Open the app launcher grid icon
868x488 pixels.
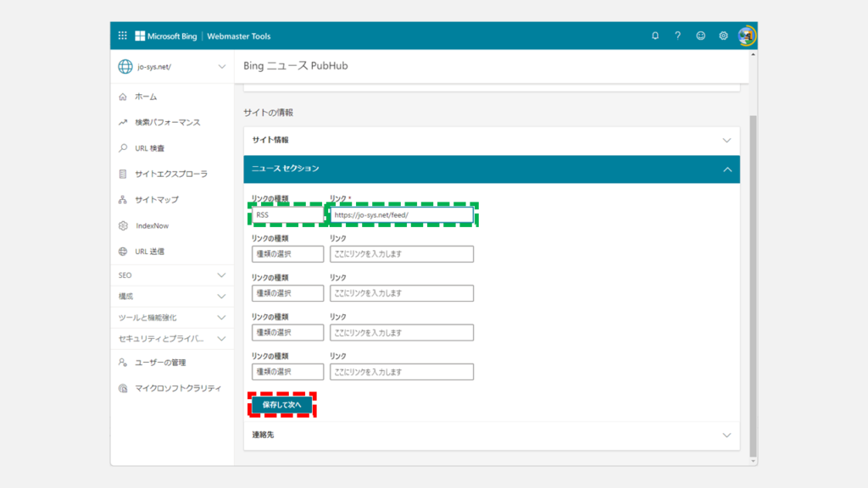(122, 36)
